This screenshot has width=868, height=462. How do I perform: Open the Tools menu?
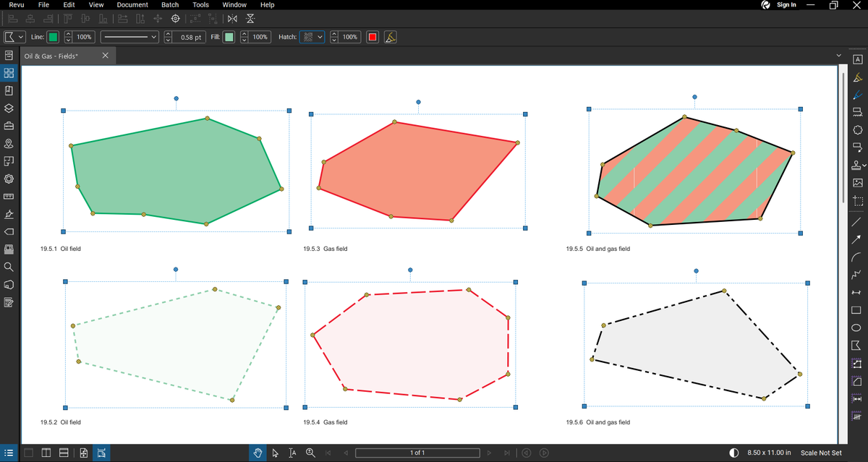tap(201, 5)
